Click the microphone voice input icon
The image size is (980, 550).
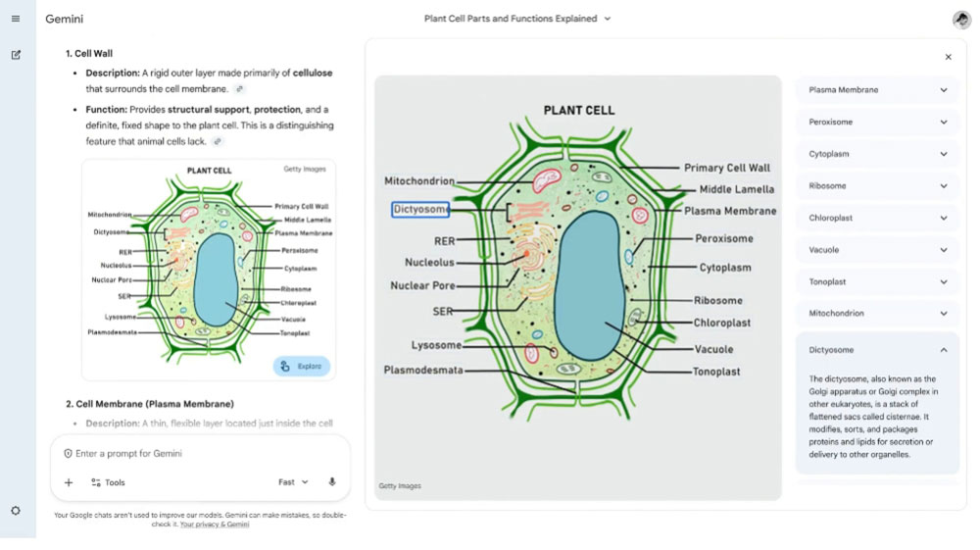[332, 482]
